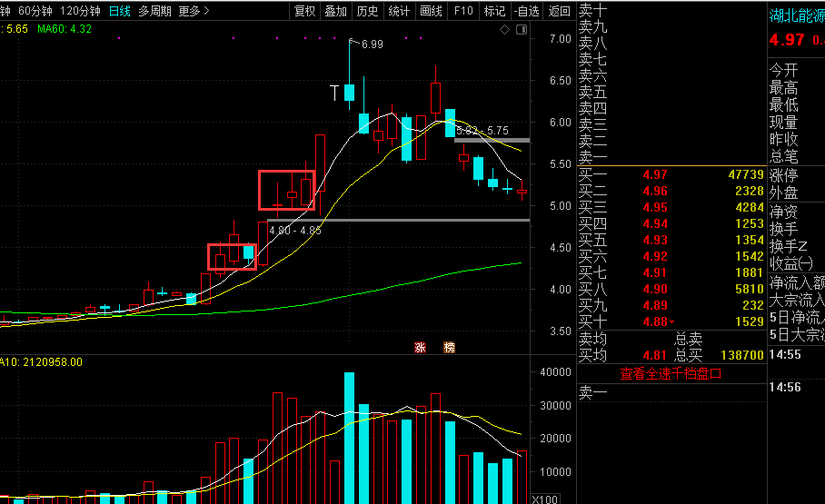
Task: Click the 买一 bid row at 4.97
Action: coord(671,174)
